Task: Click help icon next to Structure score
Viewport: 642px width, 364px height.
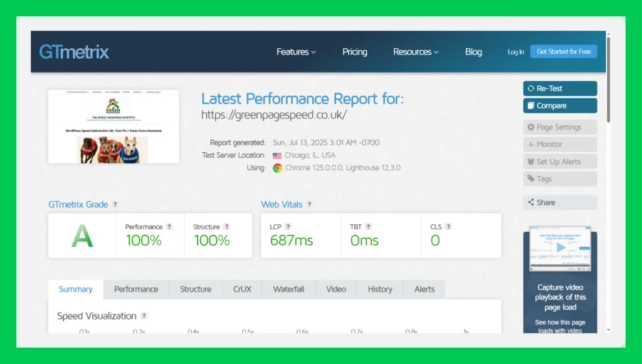Action: point(226,227)
